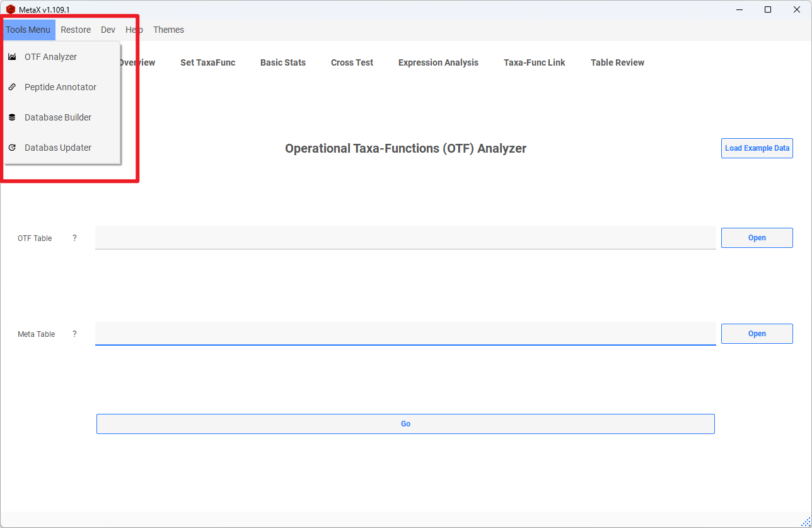Choose Databas Updater from the menu
812x528 pixels.
[x=62, y=148]
